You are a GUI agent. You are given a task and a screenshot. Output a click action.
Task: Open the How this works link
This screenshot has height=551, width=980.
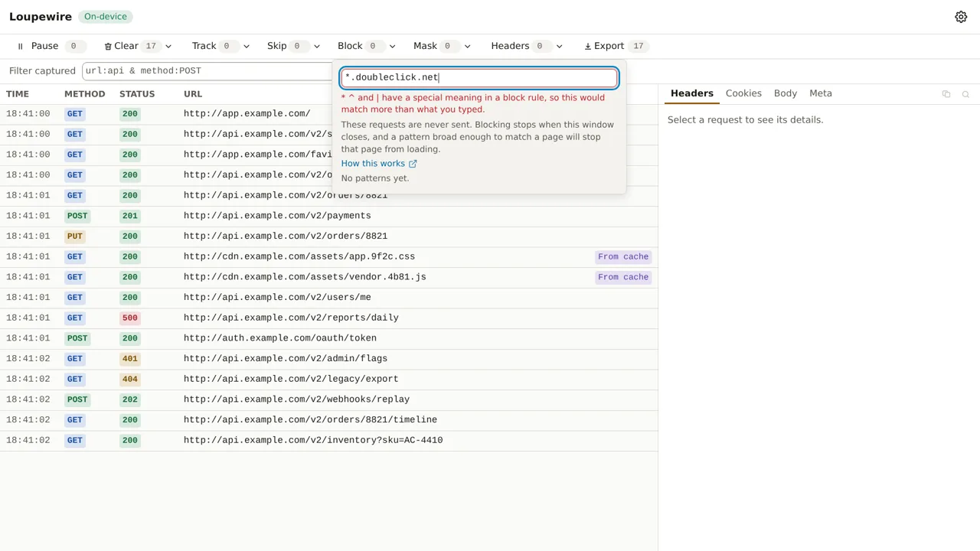pos(379,164)
